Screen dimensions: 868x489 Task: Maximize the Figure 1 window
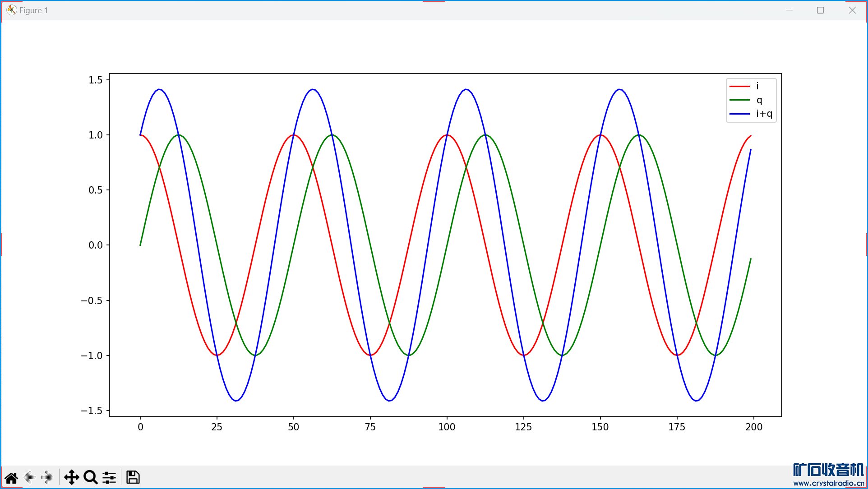coord(820,10)
